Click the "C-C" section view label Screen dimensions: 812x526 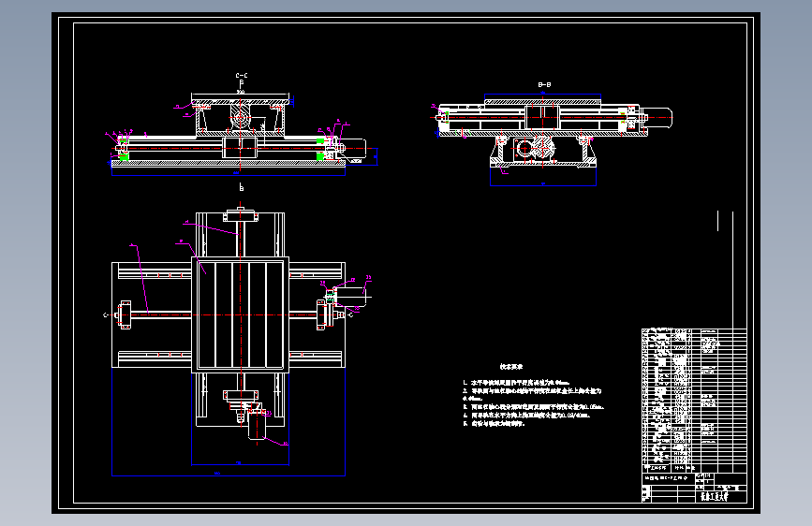point(242,76)
